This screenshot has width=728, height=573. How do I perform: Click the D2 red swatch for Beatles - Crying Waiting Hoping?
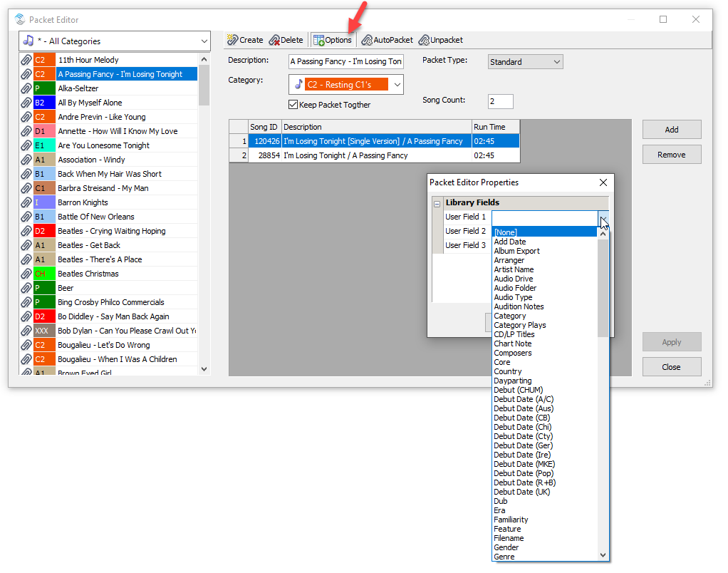click(44, 231)
